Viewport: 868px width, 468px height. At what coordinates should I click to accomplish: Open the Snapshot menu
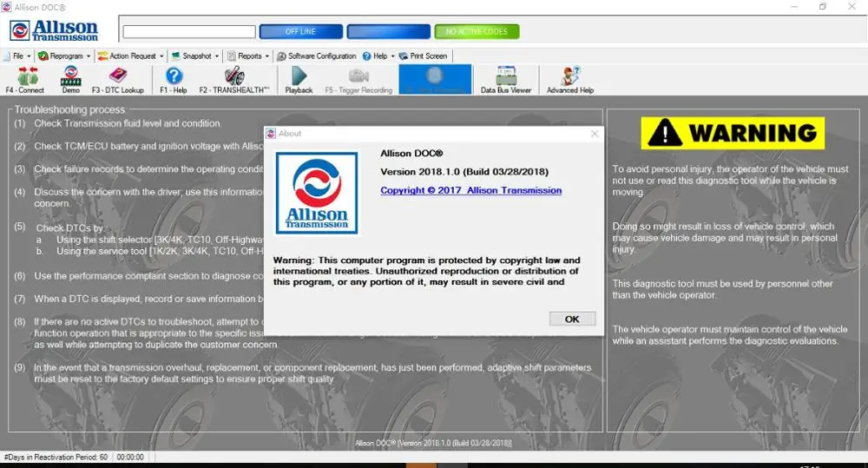pos(192,56)
